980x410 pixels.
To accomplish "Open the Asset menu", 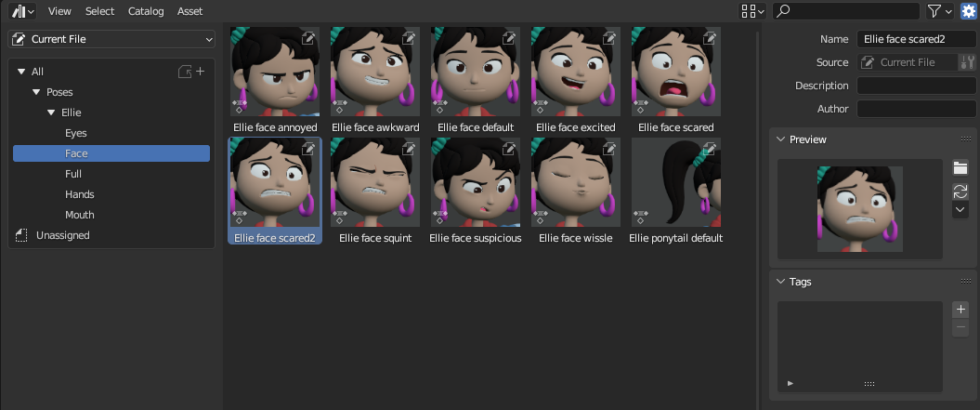I will [x=190, y=11].
